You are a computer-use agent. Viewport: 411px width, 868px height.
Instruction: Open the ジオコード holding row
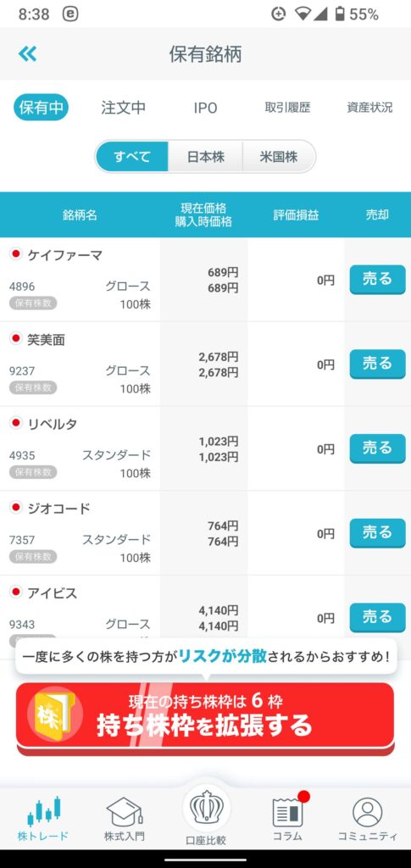[x=205, y=533]
